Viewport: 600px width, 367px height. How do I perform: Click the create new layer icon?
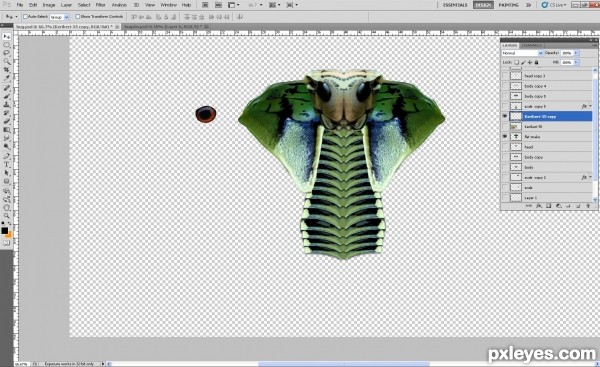click(578, 206)
